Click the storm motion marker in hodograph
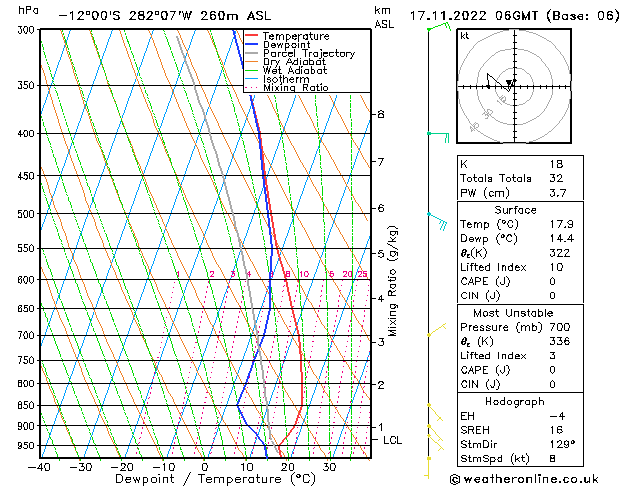The width and height of the screenshot is (629, 486). 510,83
